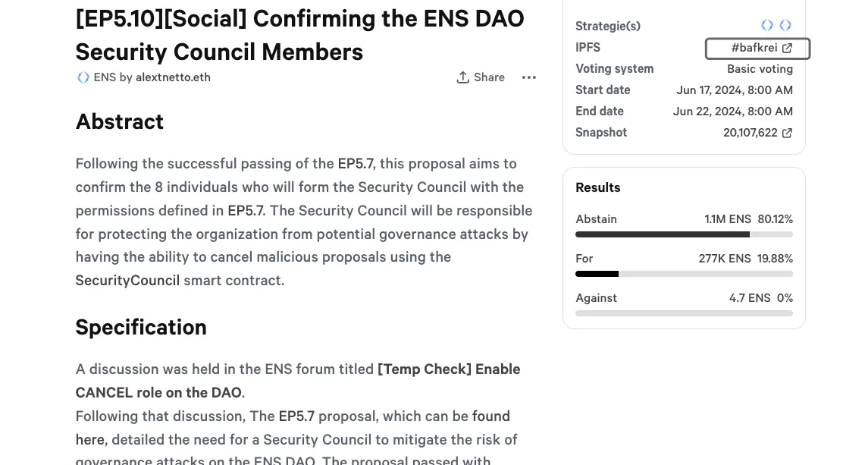
Task: Open '[Temp Check] Enable CANCEL role' forum link
Action: point(449,369)
